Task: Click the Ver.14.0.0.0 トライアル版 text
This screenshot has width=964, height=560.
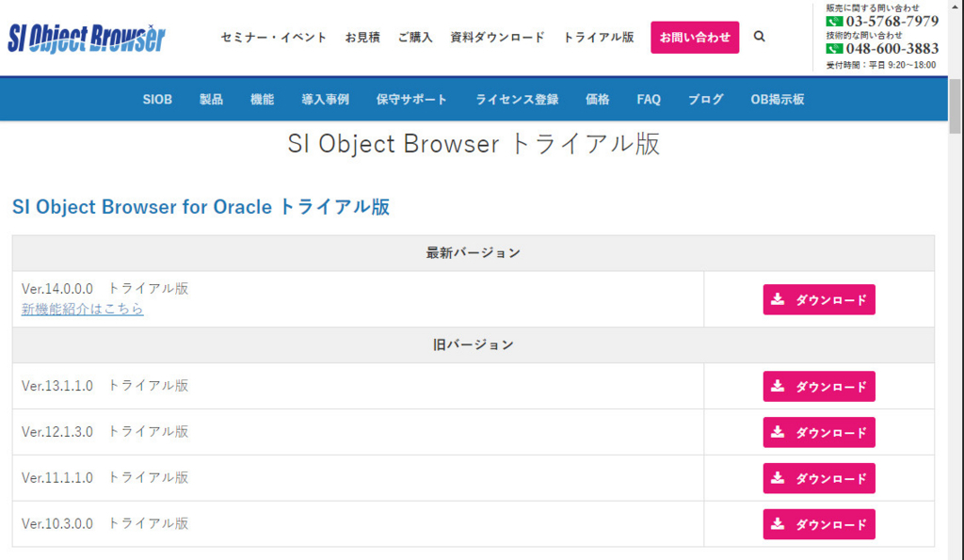Action: [x=105, y=288]
